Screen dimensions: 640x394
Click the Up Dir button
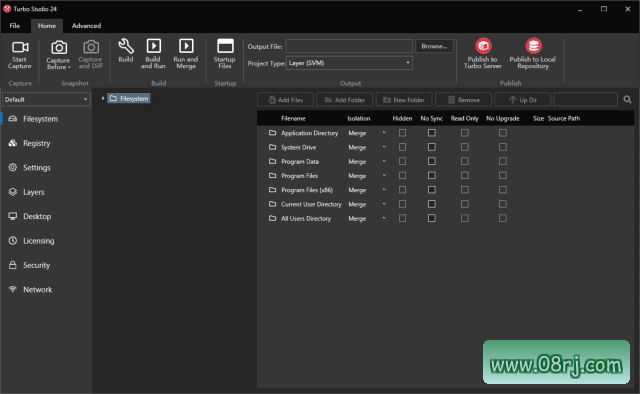(x=523, y=100)
